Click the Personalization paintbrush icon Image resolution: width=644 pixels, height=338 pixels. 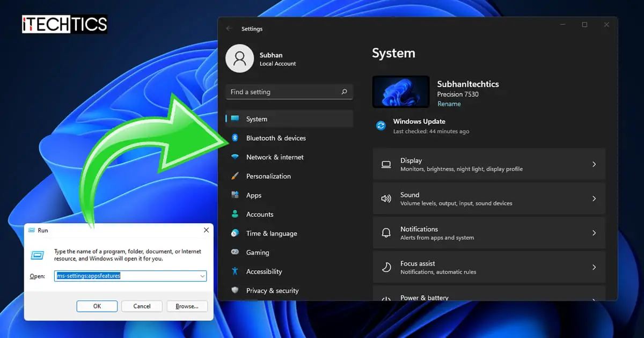[235, 176]
